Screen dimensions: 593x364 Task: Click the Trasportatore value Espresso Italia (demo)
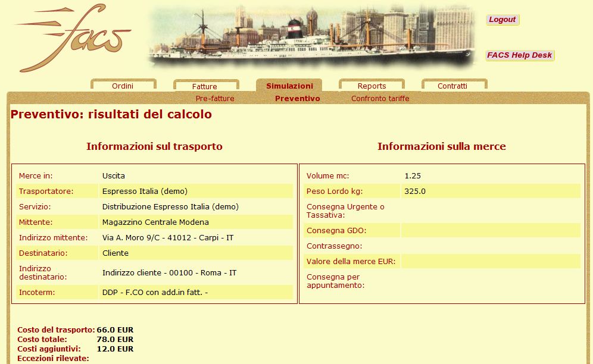[x=145, y=192]
